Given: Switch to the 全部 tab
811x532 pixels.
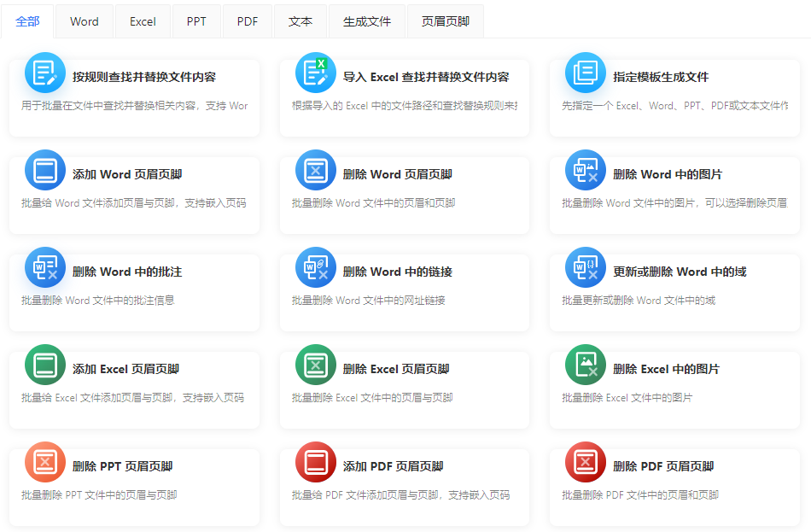Looking at the screenshot, I should [x=27, y=21].
